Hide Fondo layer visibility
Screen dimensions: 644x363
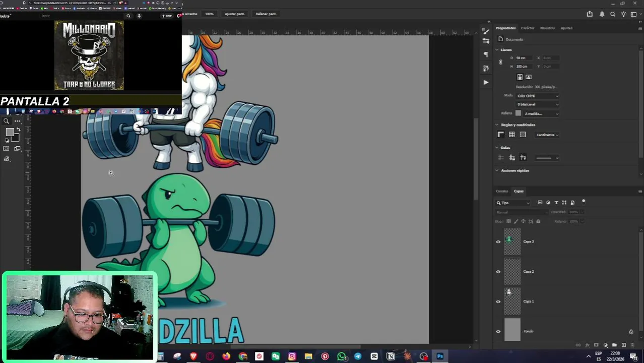tap(498, 331)
